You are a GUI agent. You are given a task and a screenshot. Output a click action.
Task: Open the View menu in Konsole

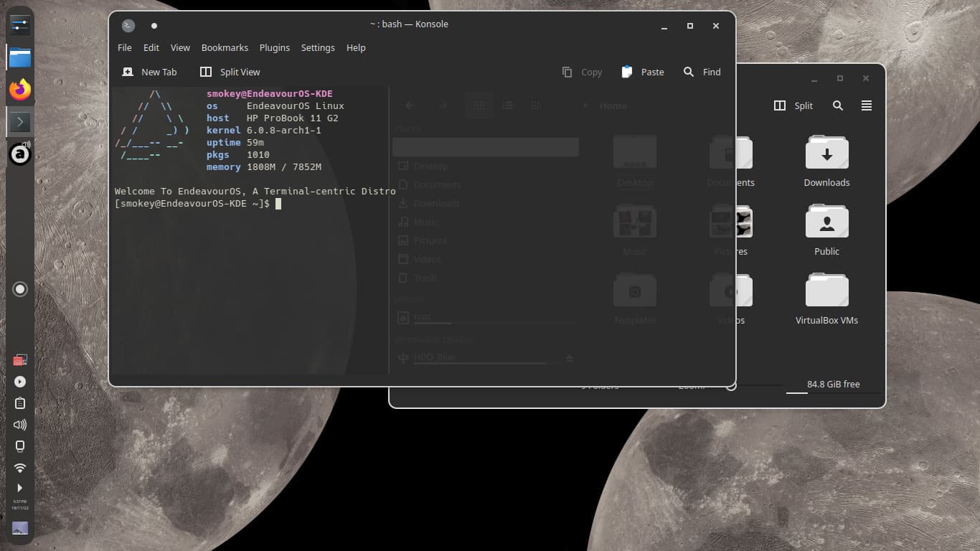point(180,48)
